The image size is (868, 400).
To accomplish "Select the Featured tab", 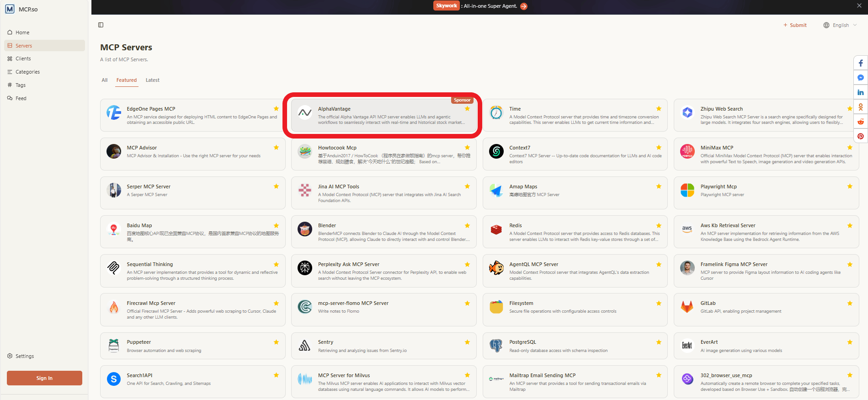I will 127,80.
